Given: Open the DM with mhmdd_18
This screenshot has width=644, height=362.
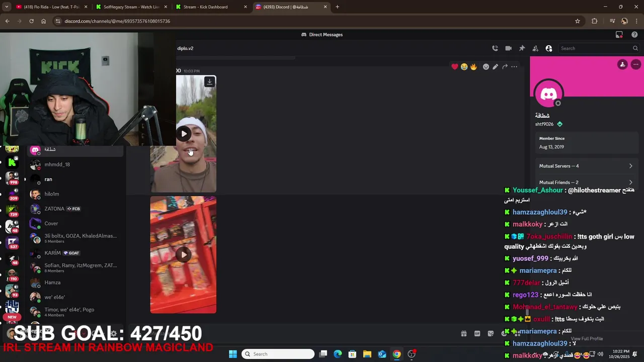Looking at the screenshot, I should pos(75,164).
